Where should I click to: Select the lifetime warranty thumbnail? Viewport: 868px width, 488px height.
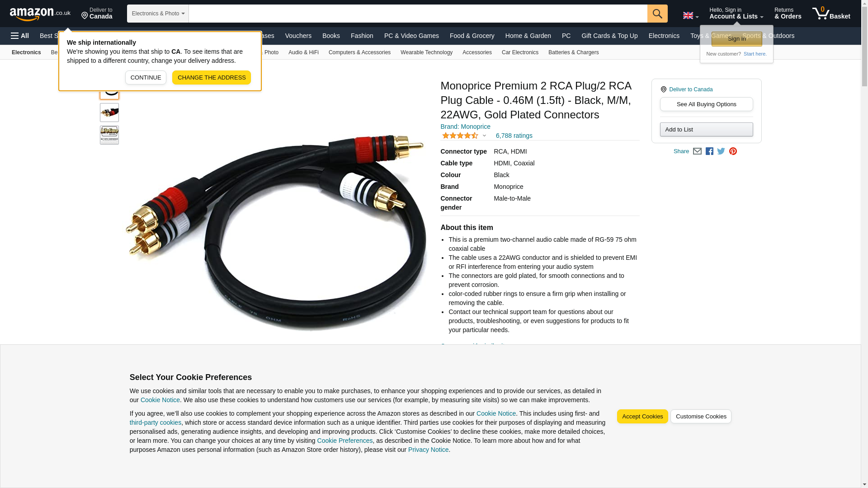(x=109, y=135)
